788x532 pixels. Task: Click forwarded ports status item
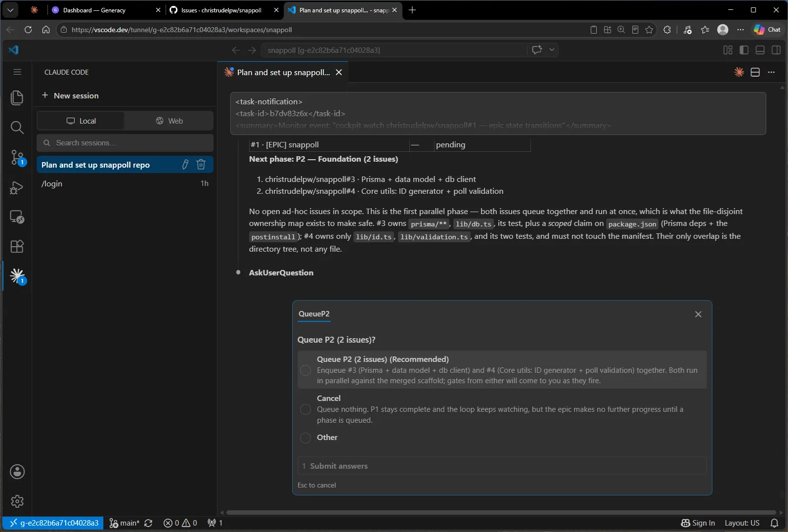(215, 523)
